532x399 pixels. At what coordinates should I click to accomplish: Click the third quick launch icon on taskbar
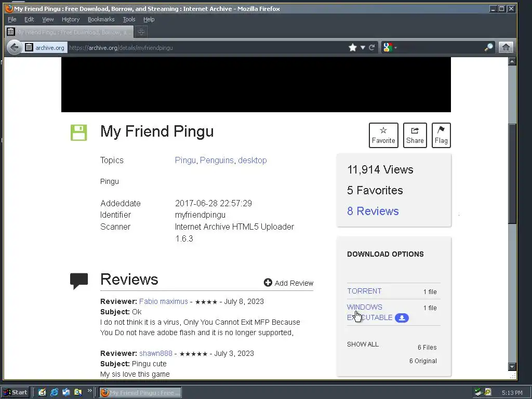pos(66,392)
